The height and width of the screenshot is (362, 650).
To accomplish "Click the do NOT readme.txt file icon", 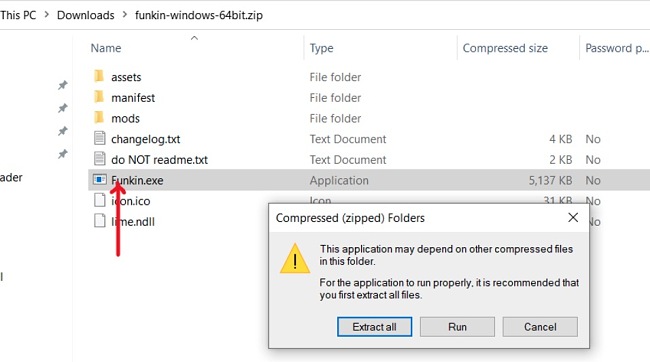I will [99, 159].
